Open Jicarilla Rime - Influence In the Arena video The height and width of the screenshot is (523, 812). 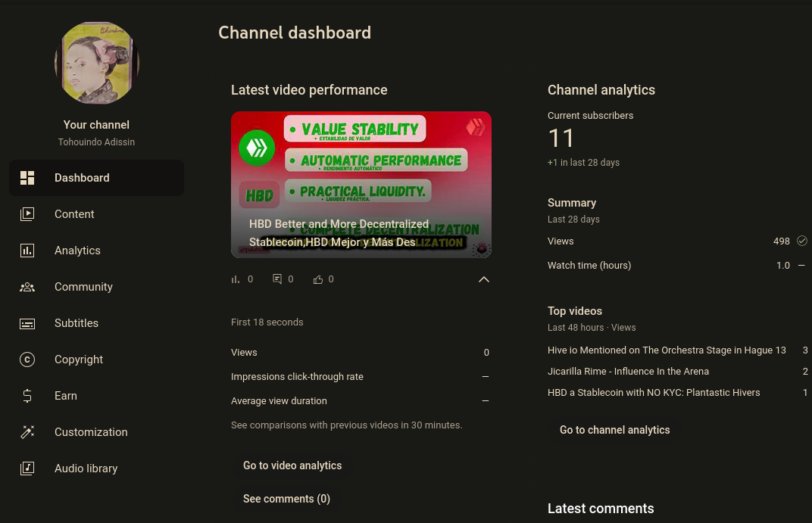[628, 372]
